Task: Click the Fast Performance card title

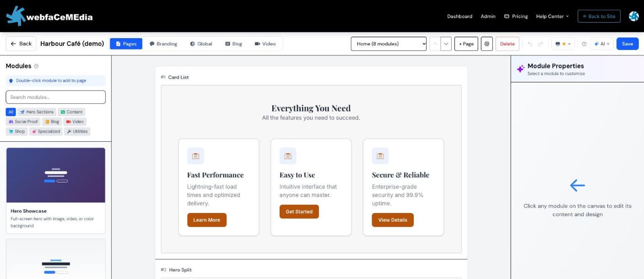Action: point(215,175)
